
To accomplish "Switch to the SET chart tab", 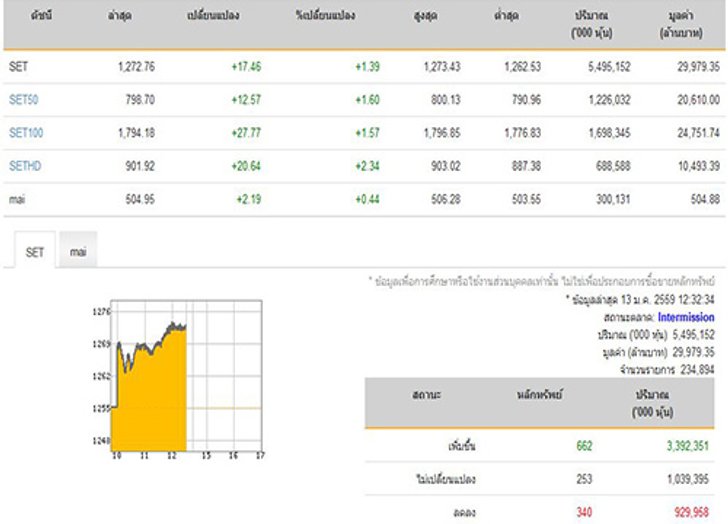I will coord(35,252).
